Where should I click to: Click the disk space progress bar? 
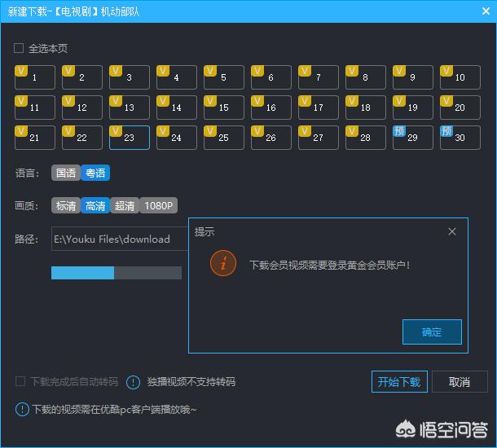click(117, 273)
